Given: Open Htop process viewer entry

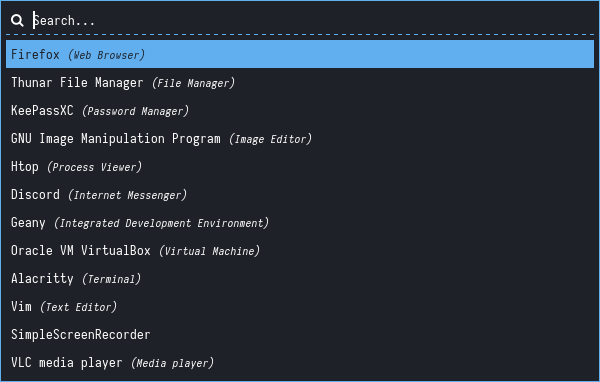Looking at the screenshot, I should tap(300, 166).
